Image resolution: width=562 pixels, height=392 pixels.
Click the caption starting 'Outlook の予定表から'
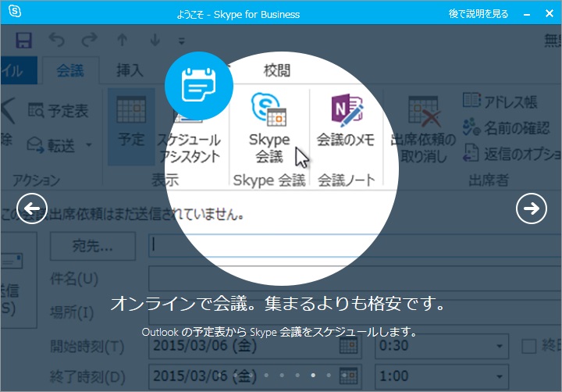[279, 332]
